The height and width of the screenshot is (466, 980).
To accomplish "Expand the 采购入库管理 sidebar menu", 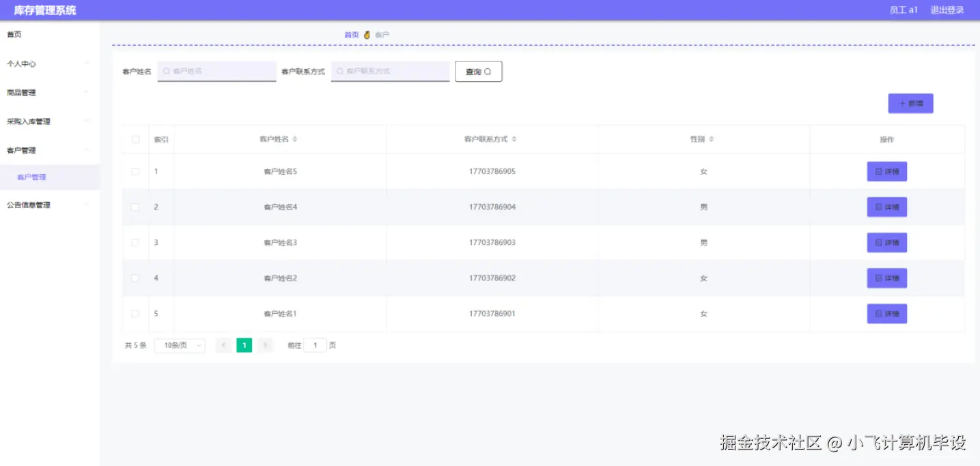I will pyautogui.click(x=50, y=121).
